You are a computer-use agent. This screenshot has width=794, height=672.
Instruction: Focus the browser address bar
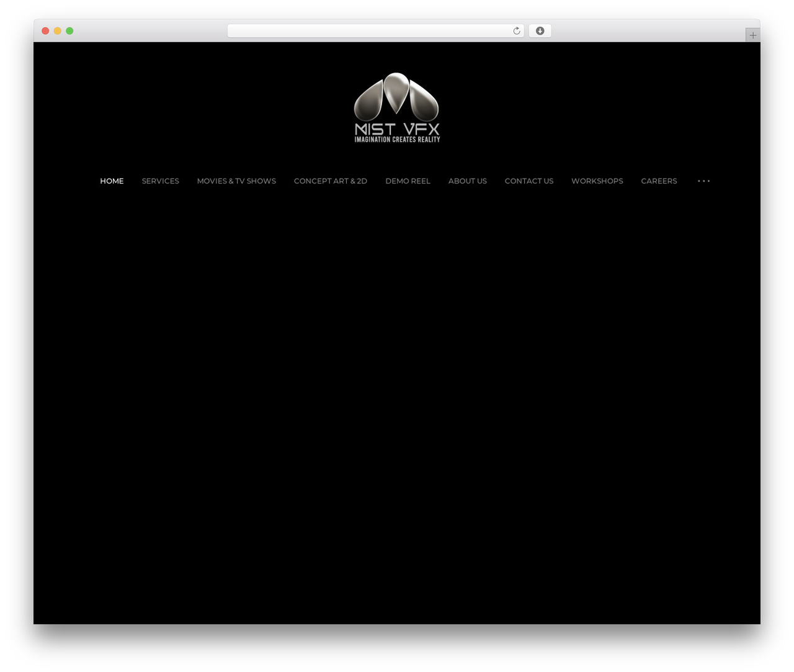pos(375,31)
